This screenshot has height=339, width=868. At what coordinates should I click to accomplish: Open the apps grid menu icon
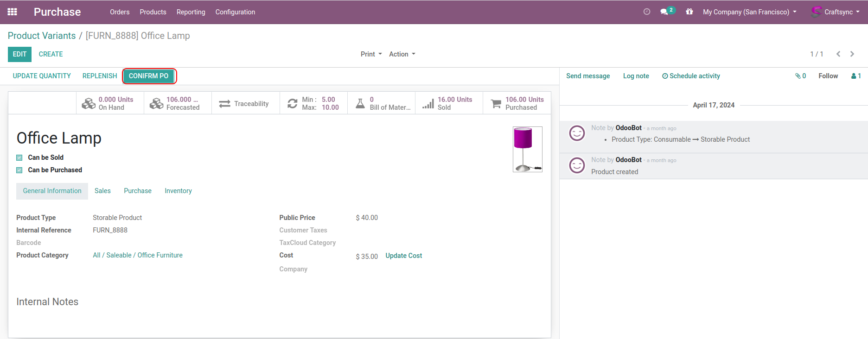point(13,12)
